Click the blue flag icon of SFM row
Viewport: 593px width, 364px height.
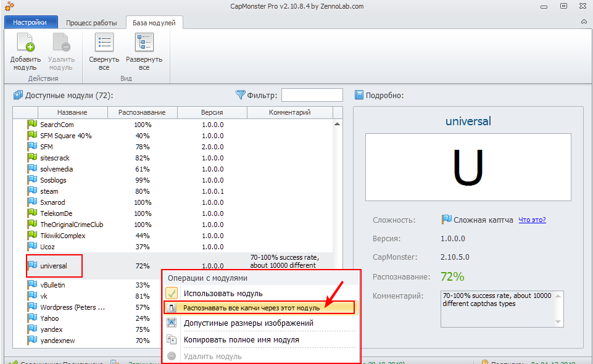(x=32, y=147)
